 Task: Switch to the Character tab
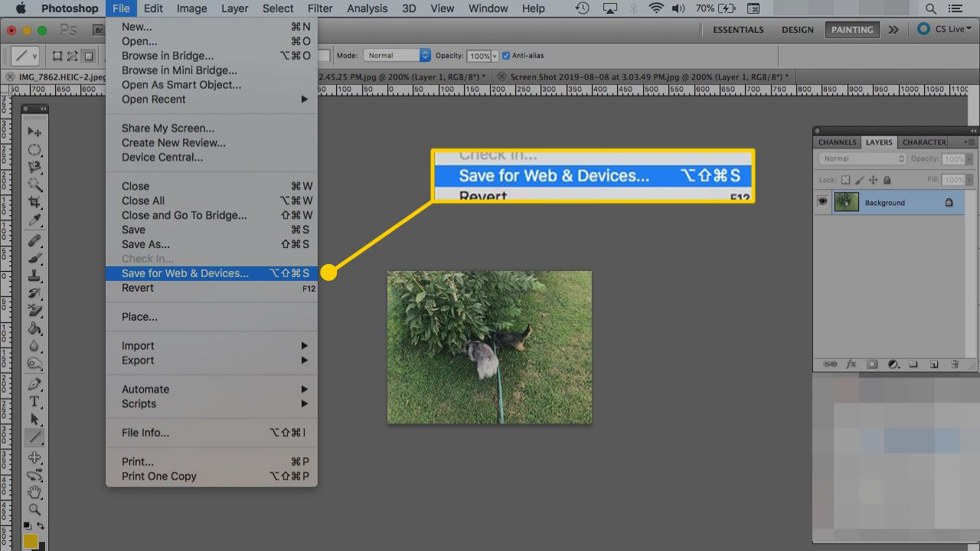coord(924,142)
